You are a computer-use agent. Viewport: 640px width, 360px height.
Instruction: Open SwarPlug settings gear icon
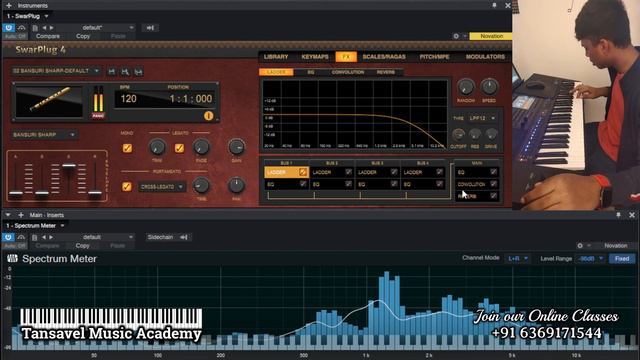coord(456,36)
